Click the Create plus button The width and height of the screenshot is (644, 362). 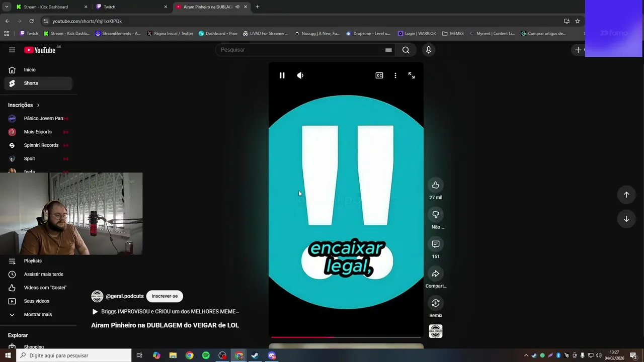pyautogui.click(x=578, y=50)
